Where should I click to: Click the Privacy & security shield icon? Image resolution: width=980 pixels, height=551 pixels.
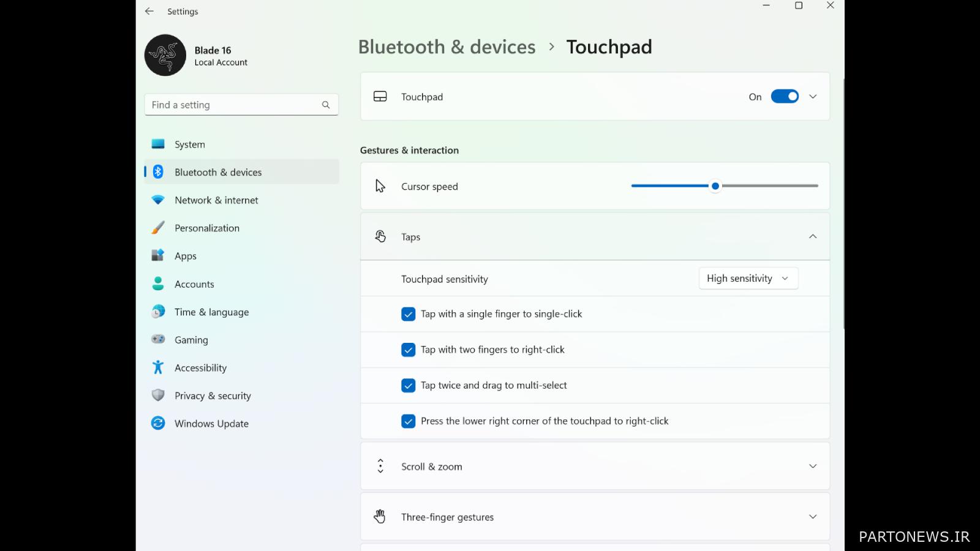coord(158,395)
